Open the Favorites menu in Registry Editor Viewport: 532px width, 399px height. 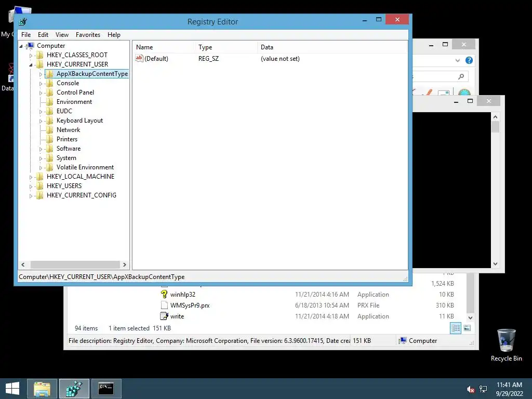pyautogui.click(x=88, y=35)
